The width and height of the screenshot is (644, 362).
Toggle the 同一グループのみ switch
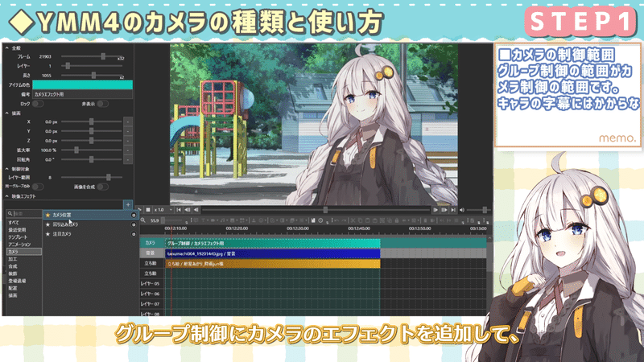tap(38, 187)
